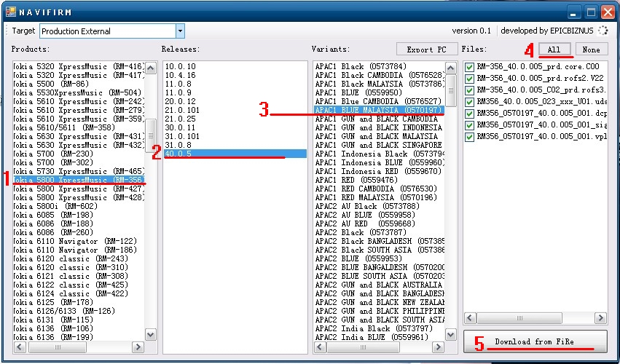The width and height of the screenshot is (620, 364).
Task: Click the NAVIFIRM title bar app icon
Action: [11, 12]
